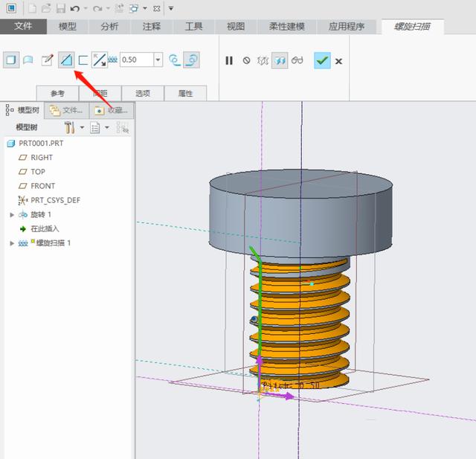Switch to the 视图 ribbon tab
This screenshot has height=459, width=476.
pyautogui.click(x=236, y=27)
